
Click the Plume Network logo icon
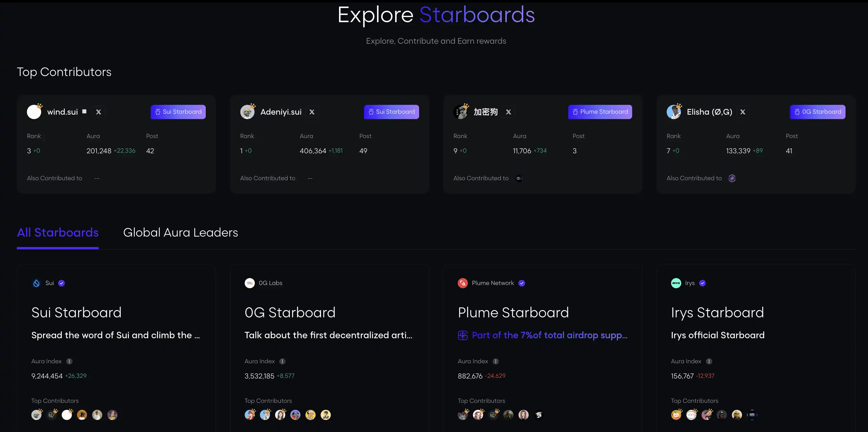[x=462, y=283]
